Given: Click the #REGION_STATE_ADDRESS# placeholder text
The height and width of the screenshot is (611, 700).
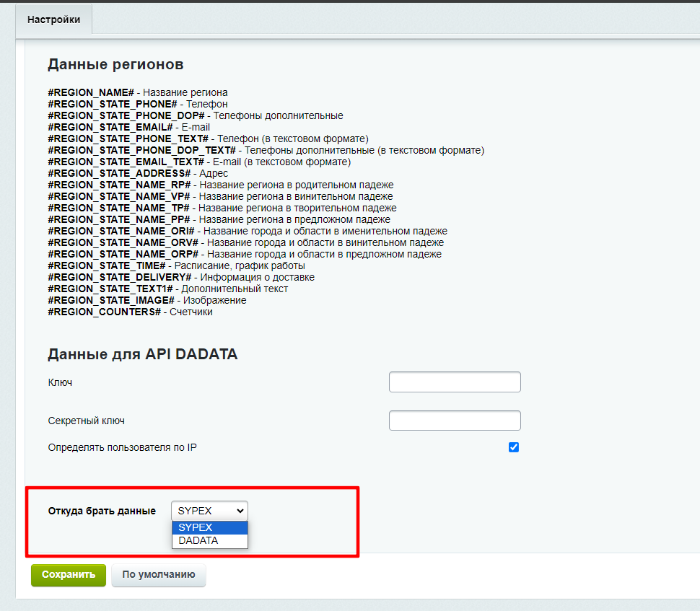Looking at the screenshot, I should 119,174.
